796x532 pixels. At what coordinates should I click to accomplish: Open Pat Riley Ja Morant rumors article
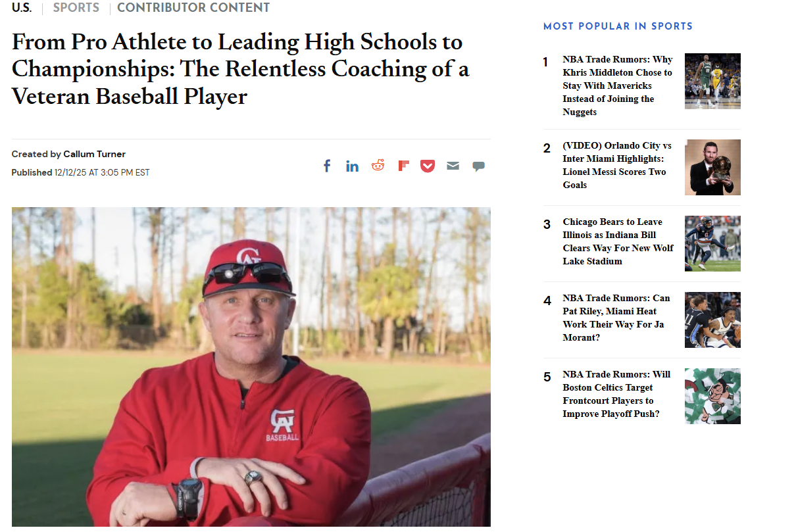coord(616,318)
